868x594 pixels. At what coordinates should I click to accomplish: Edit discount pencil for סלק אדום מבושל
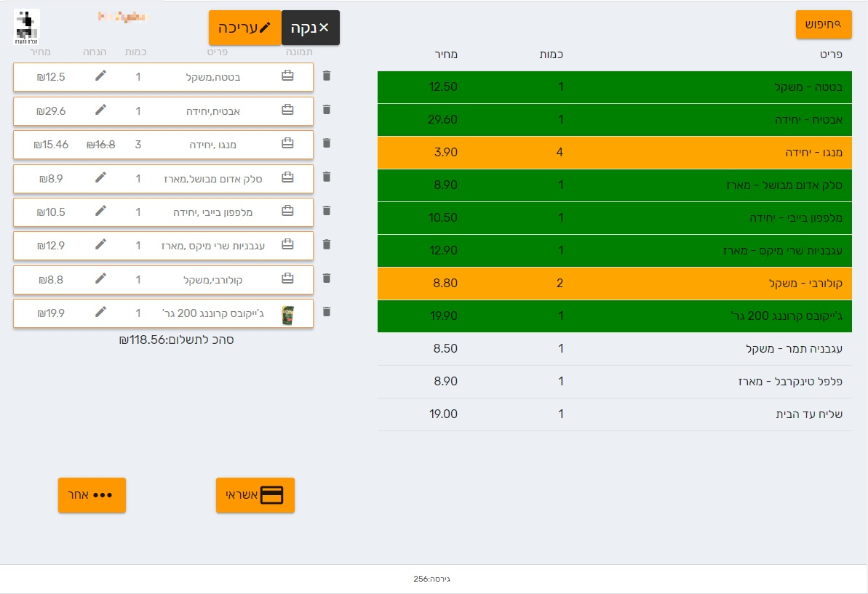(100, 177)
